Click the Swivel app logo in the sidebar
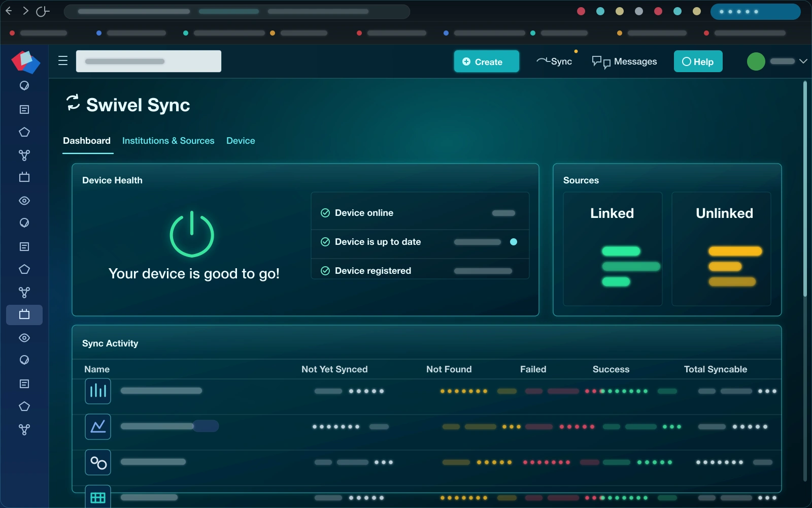 pyautogui.click(x=25, y=62)
